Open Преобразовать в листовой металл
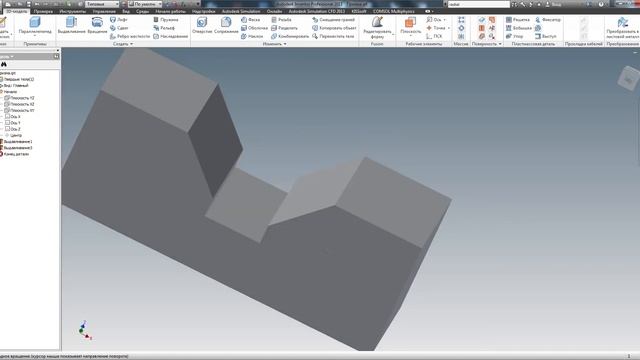Image resolution: width=640 pixels, height=360 pixels. [x=622, y=27]
